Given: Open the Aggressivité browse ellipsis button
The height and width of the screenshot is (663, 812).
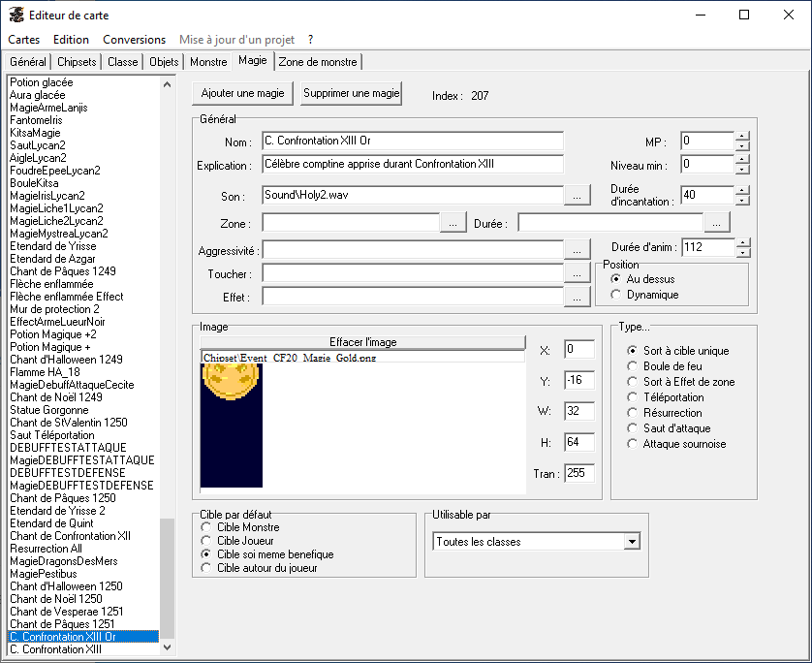Looking at the screenshot, I should point(578,250).
